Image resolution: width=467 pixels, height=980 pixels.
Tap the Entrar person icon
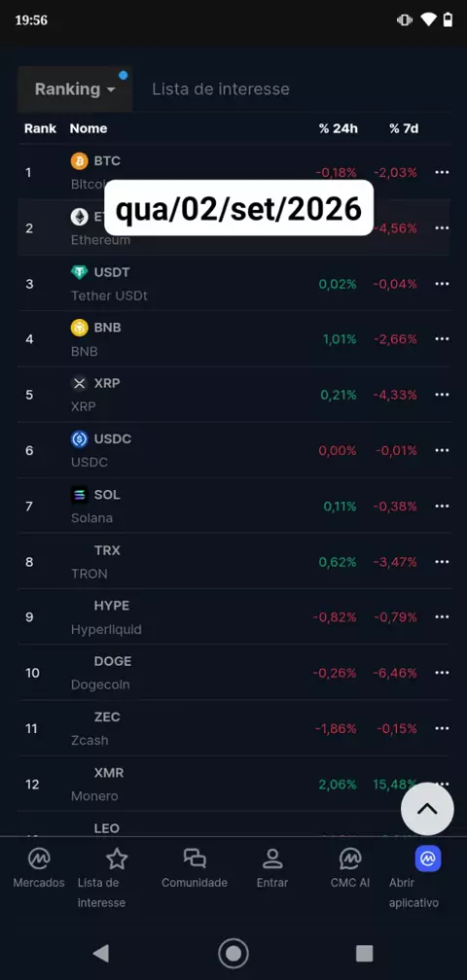(272, 858)
